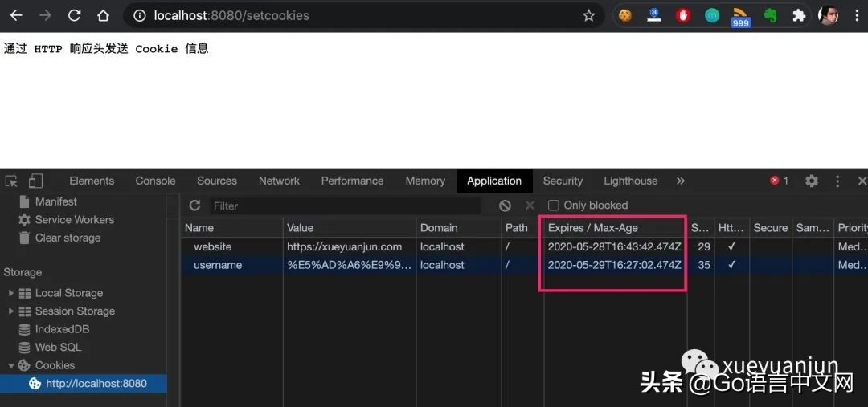Viewport: 868px width, 407px height.
Task: Select the username cookie row
Action: click(x=524, y=266)
